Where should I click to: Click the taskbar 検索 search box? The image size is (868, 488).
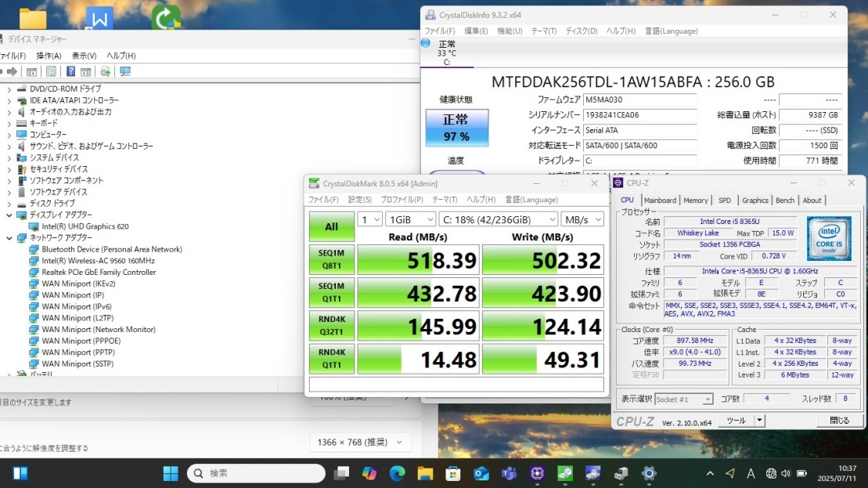click(x=256, y=473)
